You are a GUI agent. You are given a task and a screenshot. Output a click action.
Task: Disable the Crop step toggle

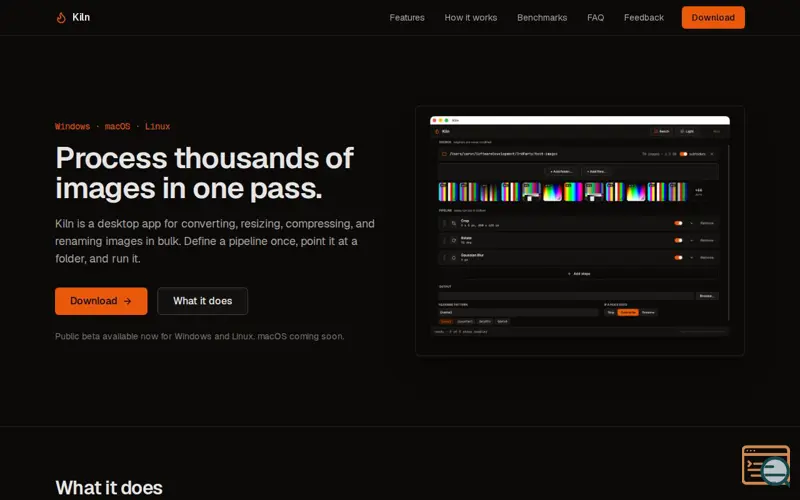point(678,223)
